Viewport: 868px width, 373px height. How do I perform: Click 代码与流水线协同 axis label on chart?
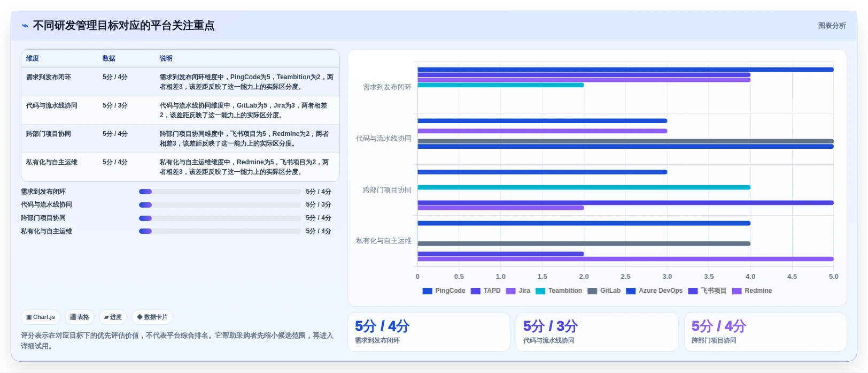(384, 139)
